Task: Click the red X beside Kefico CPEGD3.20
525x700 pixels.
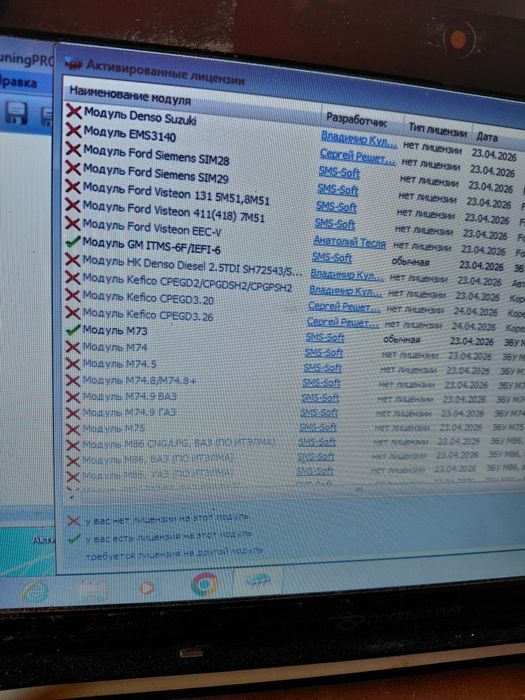Action: (x=73, y=295)
